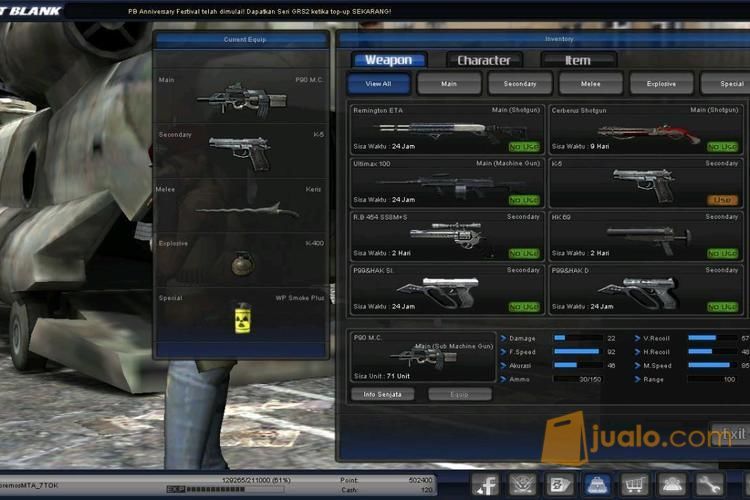Click the Inventory panel header
The height and width of the screenshot is (500, 750).
click(x=544, y=39)
